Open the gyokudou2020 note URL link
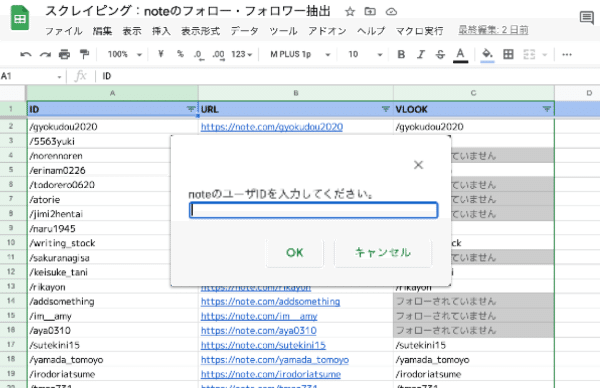Image resolution: width=600 pixels, height=388 pixels. pos(272,127)
